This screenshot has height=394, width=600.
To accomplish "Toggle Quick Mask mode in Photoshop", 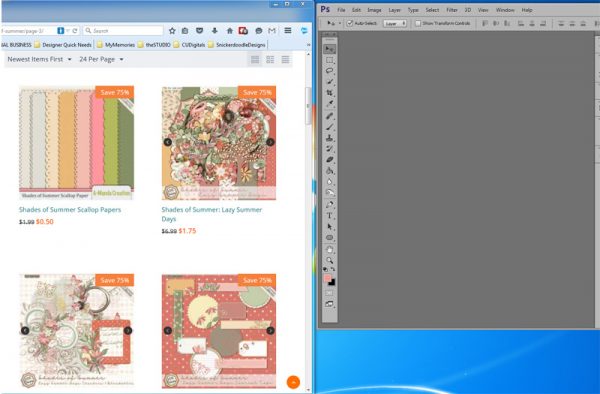I will [x=329, y=293].
